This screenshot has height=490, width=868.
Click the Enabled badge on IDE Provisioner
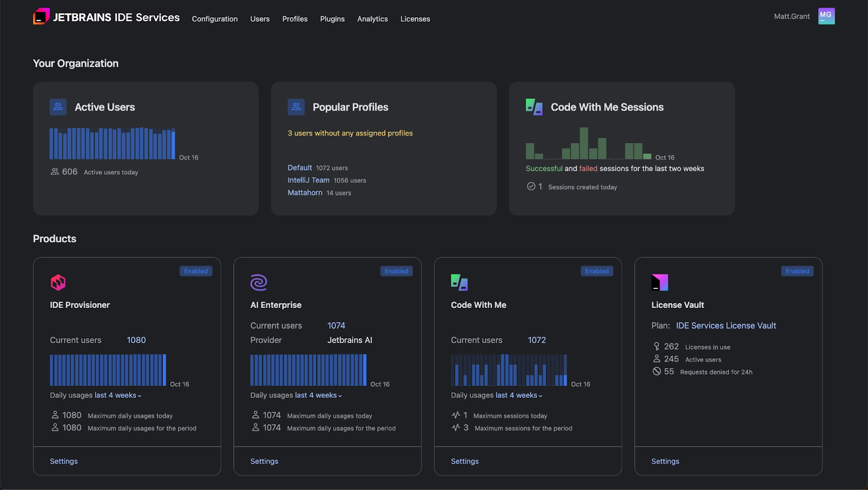click(196, 271)
